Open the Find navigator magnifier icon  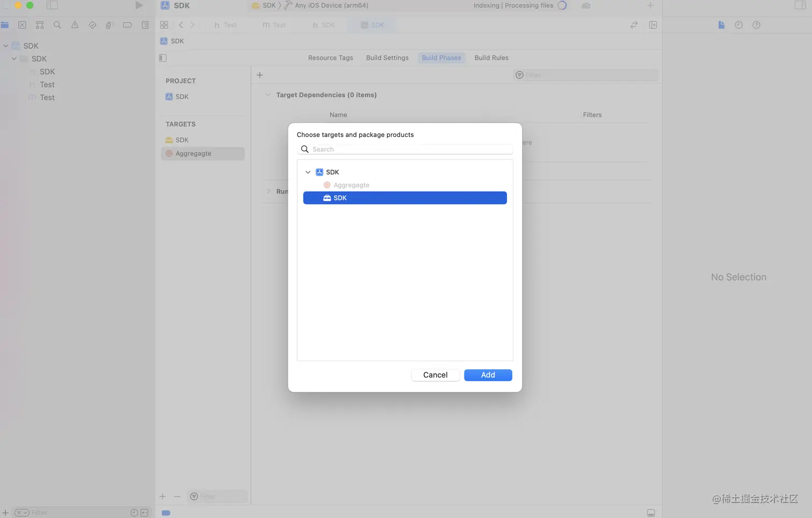pyautogui.click(x=57, y=25)
